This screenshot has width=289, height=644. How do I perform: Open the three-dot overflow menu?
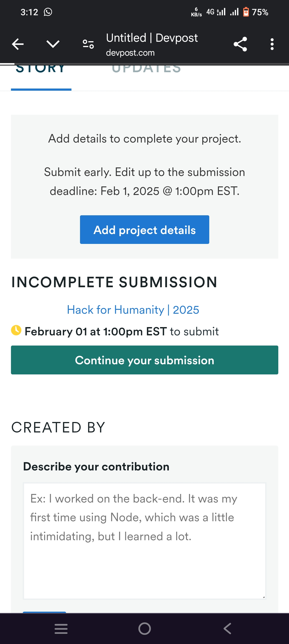pyautogui.click(x=272, y=44)
